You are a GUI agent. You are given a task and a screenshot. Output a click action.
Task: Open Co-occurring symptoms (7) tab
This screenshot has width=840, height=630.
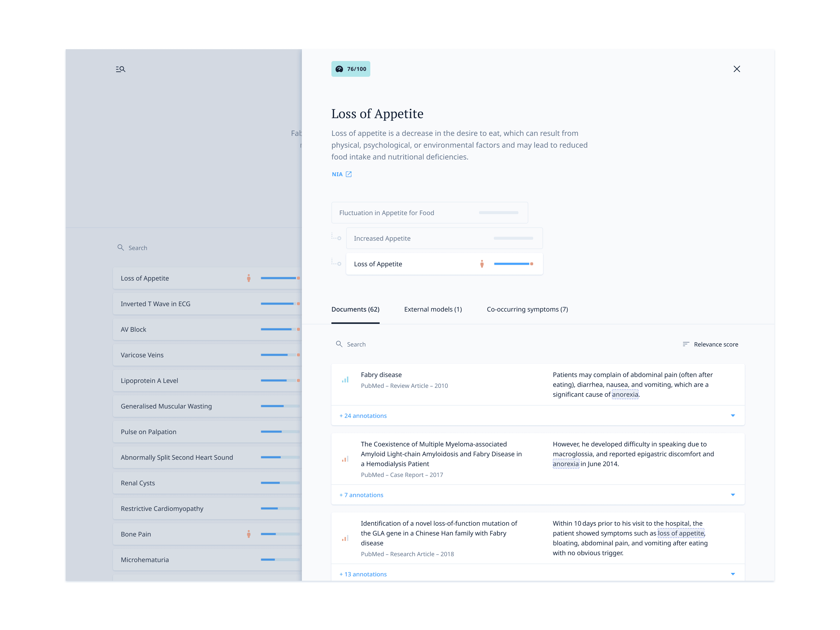pos(527,310)
